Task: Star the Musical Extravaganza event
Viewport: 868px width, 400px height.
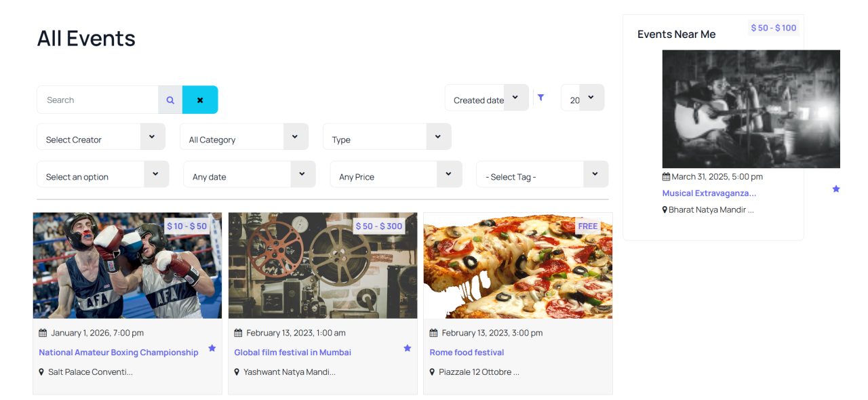Action: pyautogui.click(x=836, y=188)
